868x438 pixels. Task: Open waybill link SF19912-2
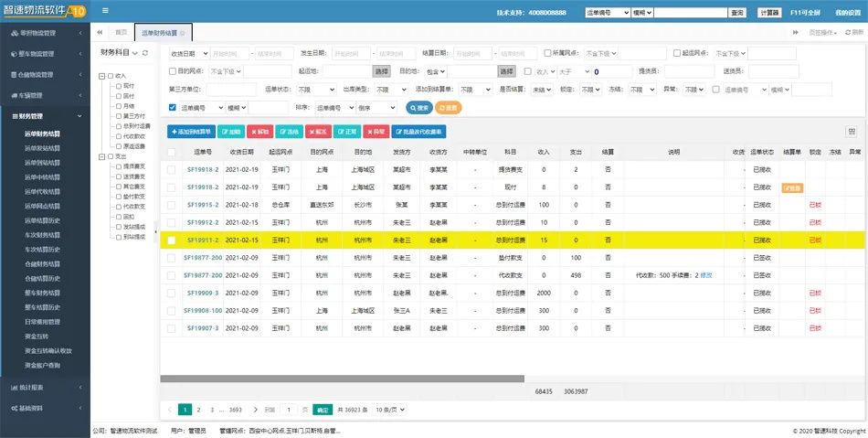tap(203, 222)
